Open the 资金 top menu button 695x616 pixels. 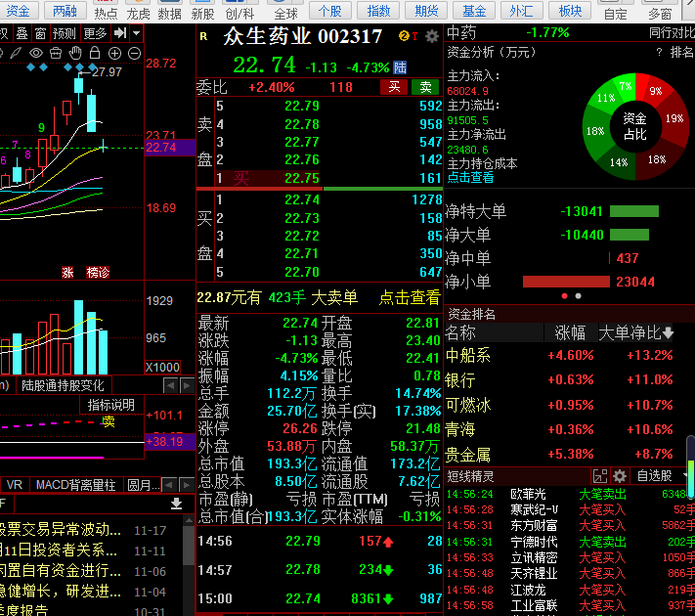[x=19, y=11]
